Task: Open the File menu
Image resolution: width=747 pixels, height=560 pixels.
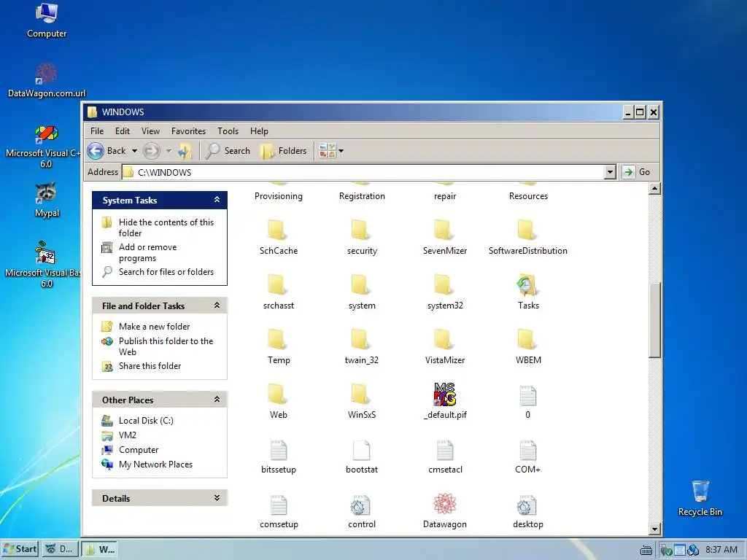Action: click(x=97, y=131)
